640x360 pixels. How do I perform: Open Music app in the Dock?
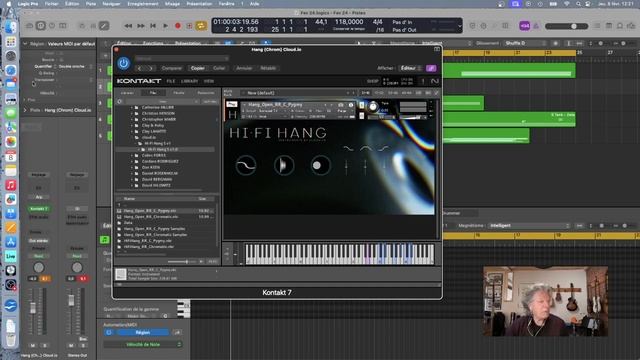[x=11, y=185]
